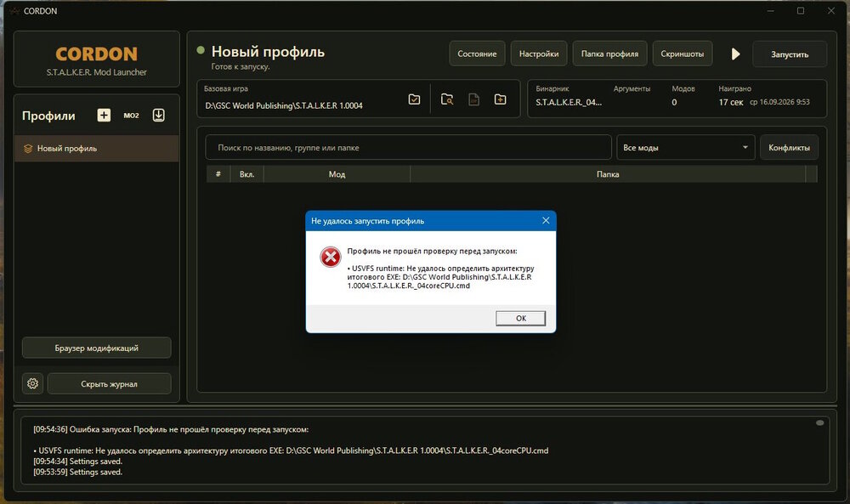
Task: Open Папка профиля
Action: click(x=609, y=54)
